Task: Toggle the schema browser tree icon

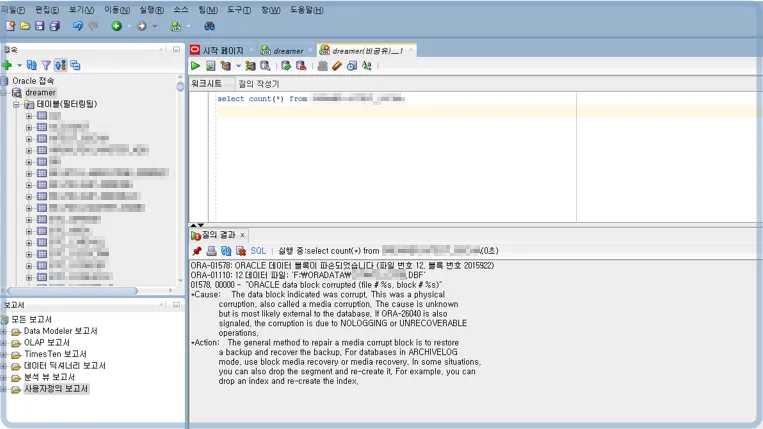Action: point(60,65)
